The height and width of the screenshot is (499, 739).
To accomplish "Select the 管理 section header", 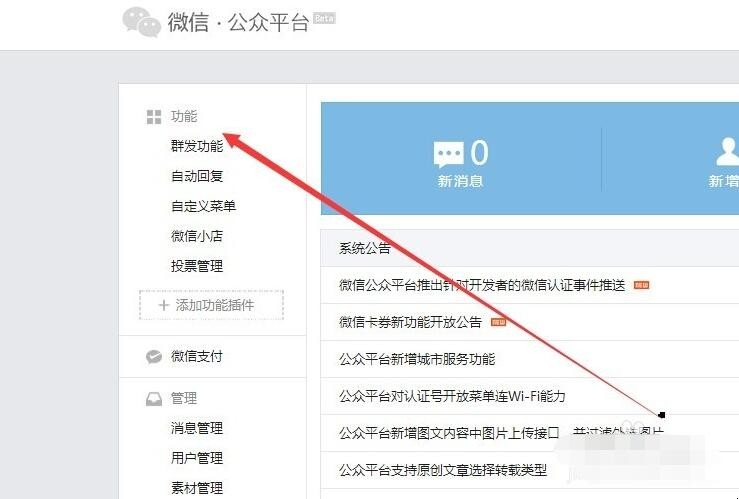I will [x=184, y=399].
